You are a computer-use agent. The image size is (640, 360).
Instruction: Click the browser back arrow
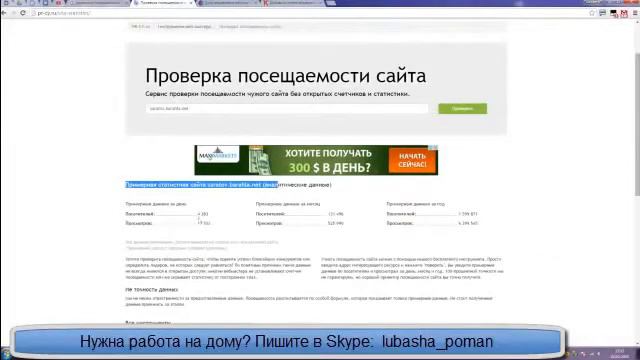(x=4, y=13)
